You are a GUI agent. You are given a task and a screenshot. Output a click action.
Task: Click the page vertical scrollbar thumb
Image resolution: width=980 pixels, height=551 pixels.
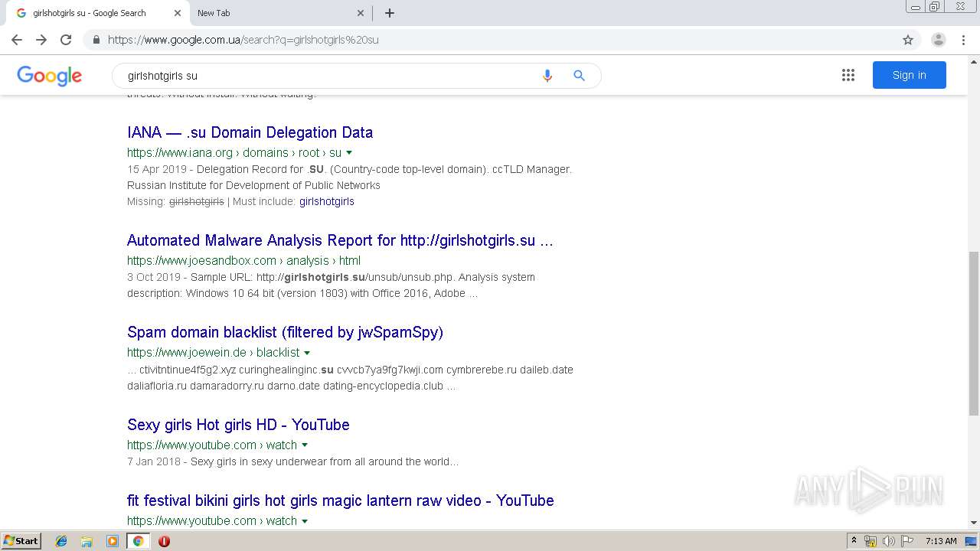[x=974, y=334]
